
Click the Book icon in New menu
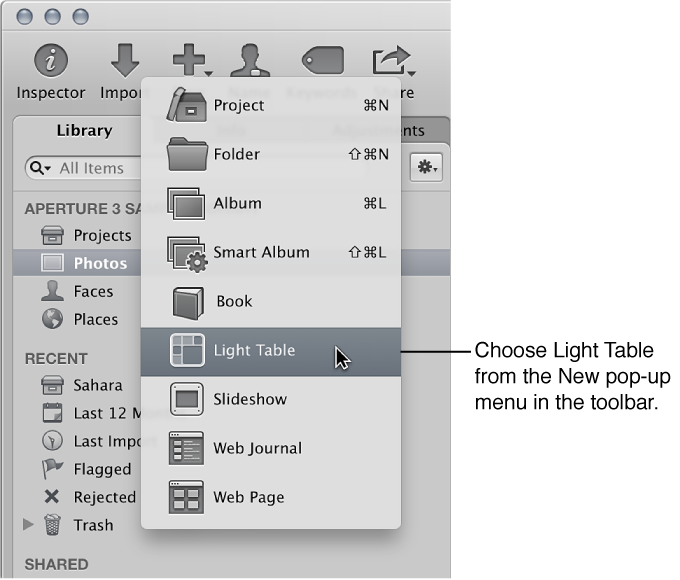click(x=188, y=303)
